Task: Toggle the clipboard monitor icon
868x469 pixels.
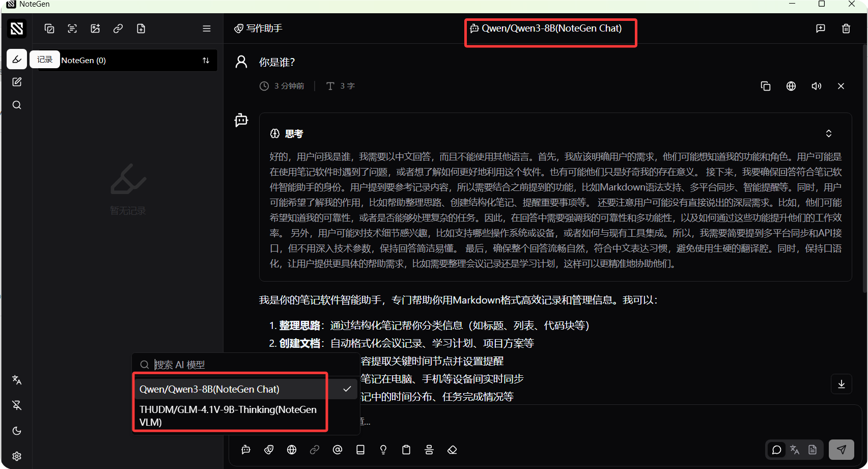Action: [406, 450]
